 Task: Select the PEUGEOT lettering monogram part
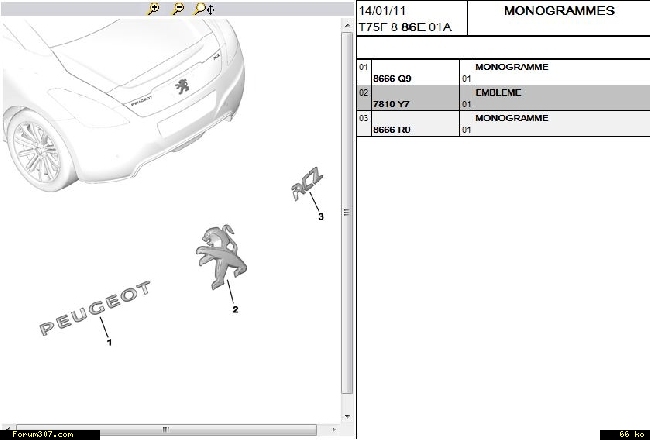96,307
